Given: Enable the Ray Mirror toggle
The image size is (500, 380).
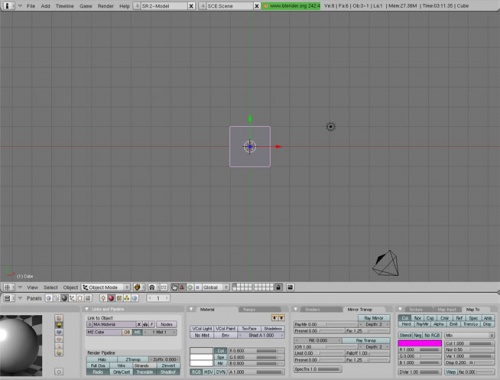Looking at the screenshot, I should [x=373, y=318].
